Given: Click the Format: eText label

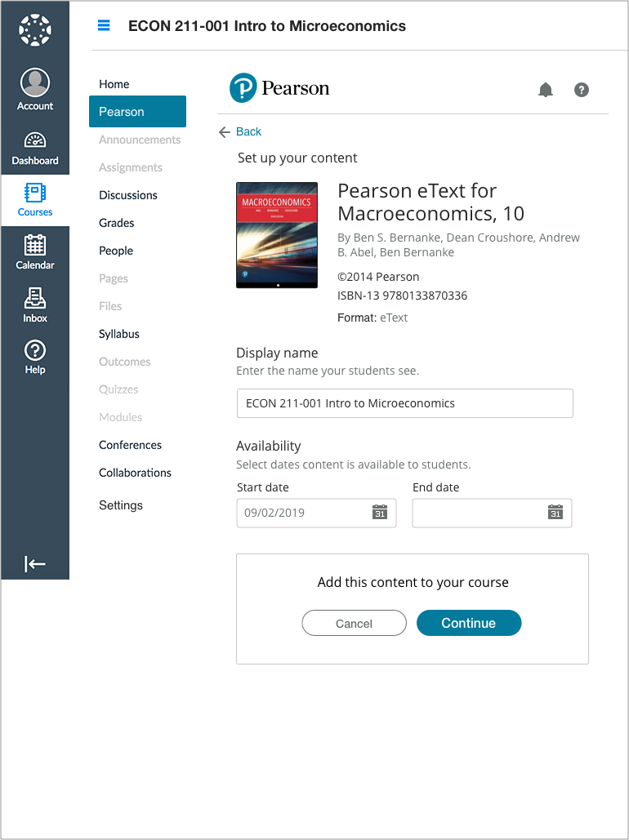Looking at the screenshot, I should pyautogui.click(x=372, y=318).
